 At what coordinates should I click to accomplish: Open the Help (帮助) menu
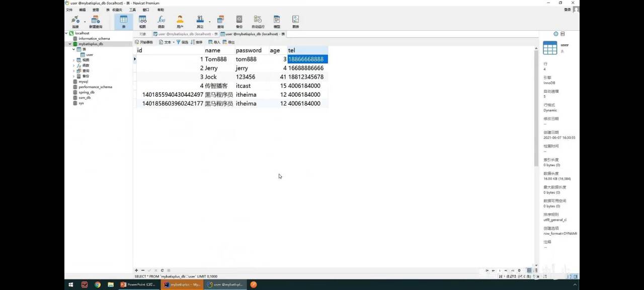coord(160,10)
